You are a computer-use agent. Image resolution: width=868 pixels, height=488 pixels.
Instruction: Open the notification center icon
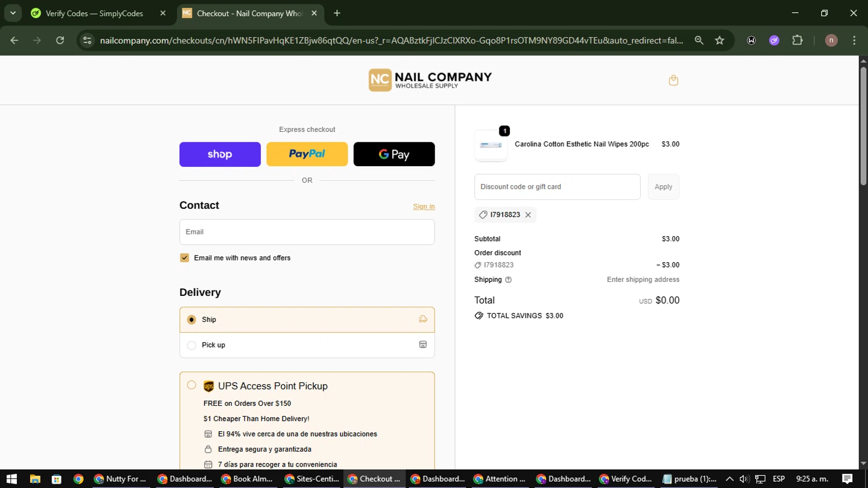847,479
